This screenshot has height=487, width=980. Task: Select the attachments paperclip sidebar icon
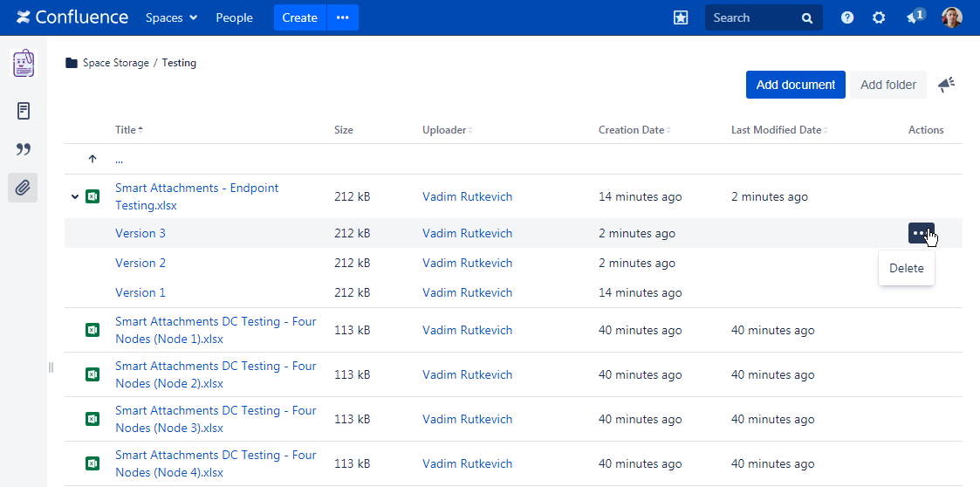(24, 187)
